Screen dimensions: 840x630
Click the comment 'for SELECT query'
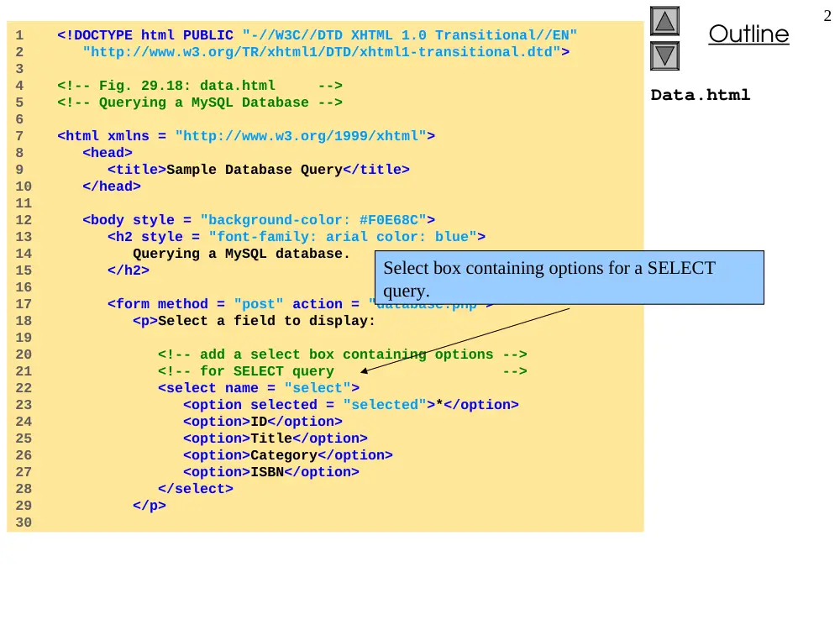coord(343,371)
